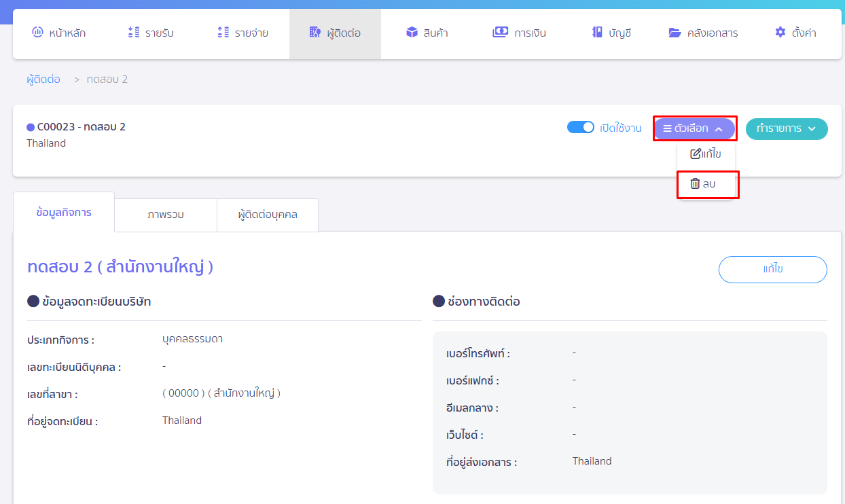Image resolution: width=845 pixels, height=504 pixels.
Task: Click the finance money icon
Action: [500, 33]
